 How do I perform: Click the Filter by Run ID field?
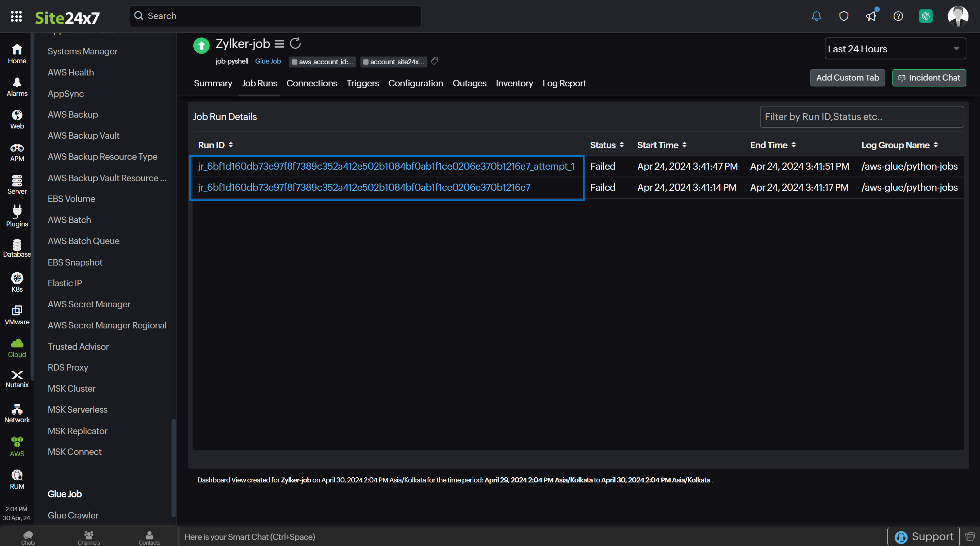point(861,117)
